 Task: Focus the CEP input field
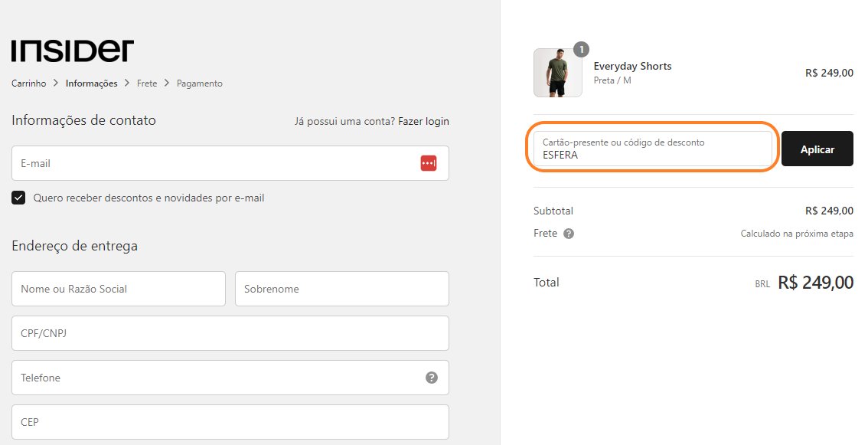(x=230, y=422)
